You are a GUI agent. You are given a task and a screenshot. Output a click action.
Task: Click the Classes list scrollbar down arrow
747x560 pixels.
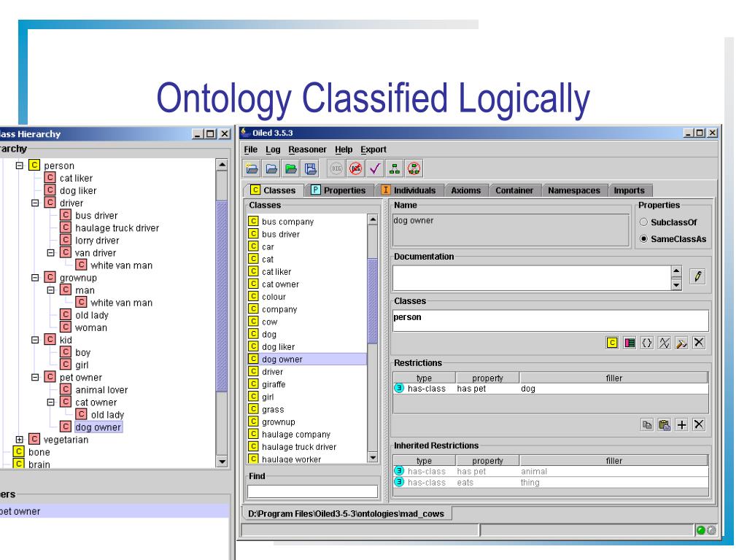pos(373,458)
